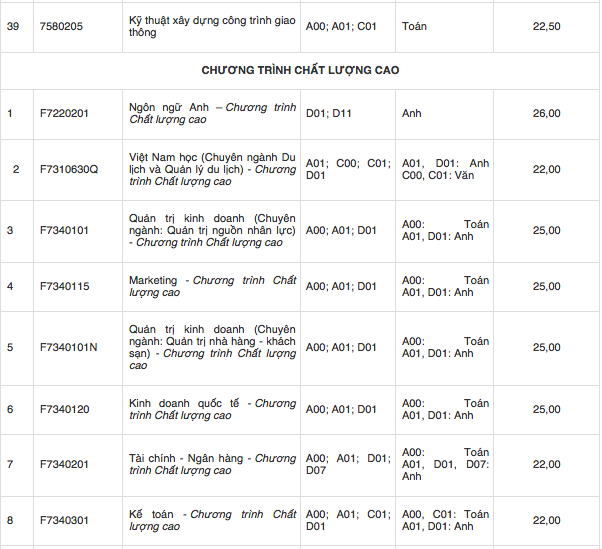The width and height of the screenshot is (602, 549).
Task: Select program code F7340120
Action: (x=64, y=409)
